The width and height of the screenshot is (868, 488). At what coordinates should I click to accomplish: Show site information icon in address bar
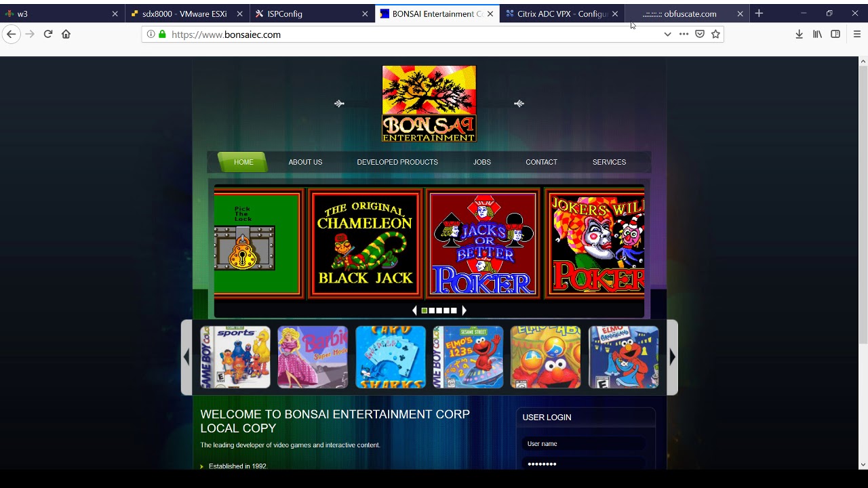coord(151,34)
